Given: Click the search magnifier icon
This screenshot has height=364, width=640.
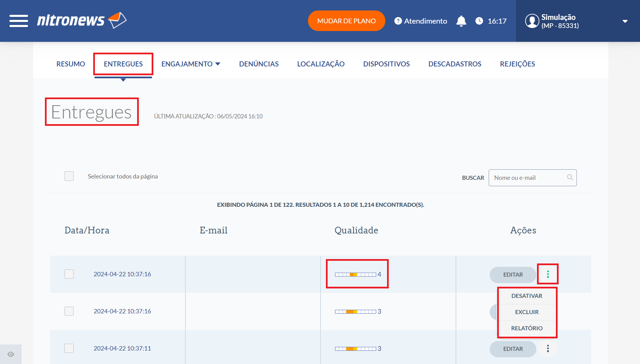Looking at the screenshot, I should 570,177.
